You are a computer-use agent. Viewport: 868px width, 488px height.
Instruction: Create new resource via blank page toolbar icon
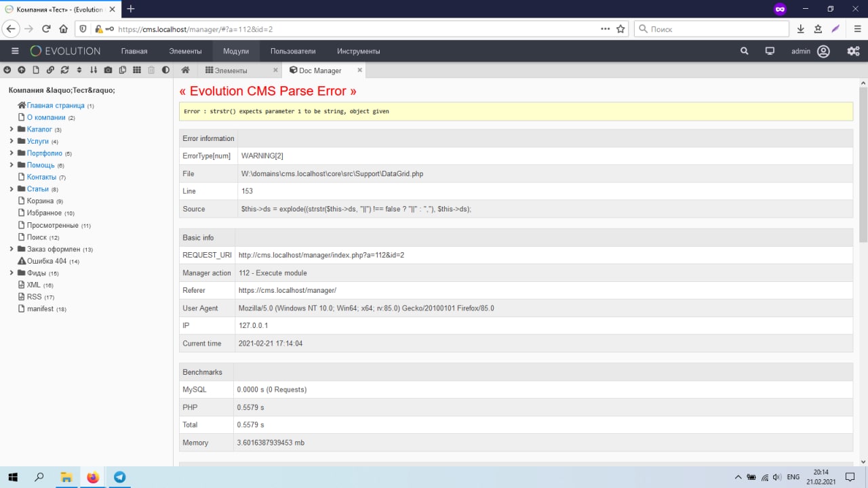36,70
